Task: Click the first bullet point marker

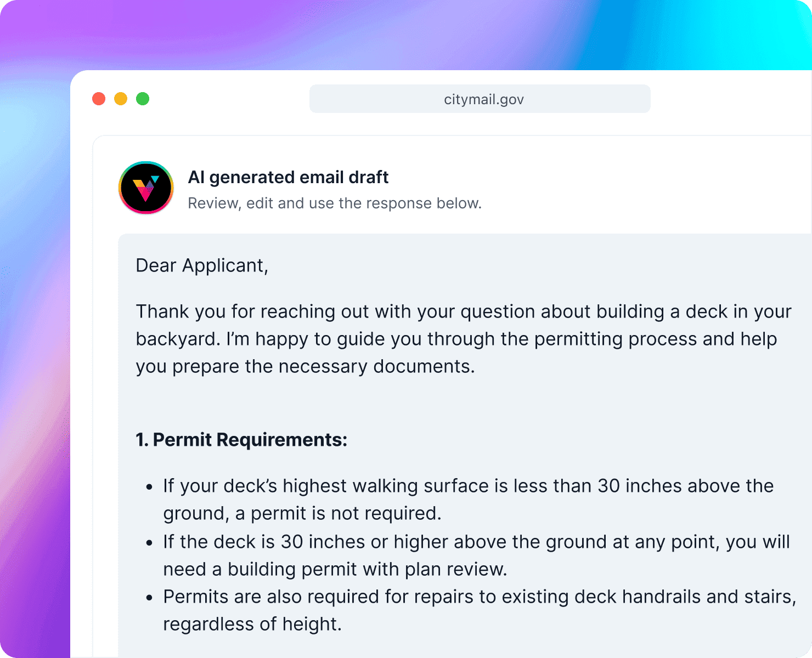Action: (x=150, y=486)
